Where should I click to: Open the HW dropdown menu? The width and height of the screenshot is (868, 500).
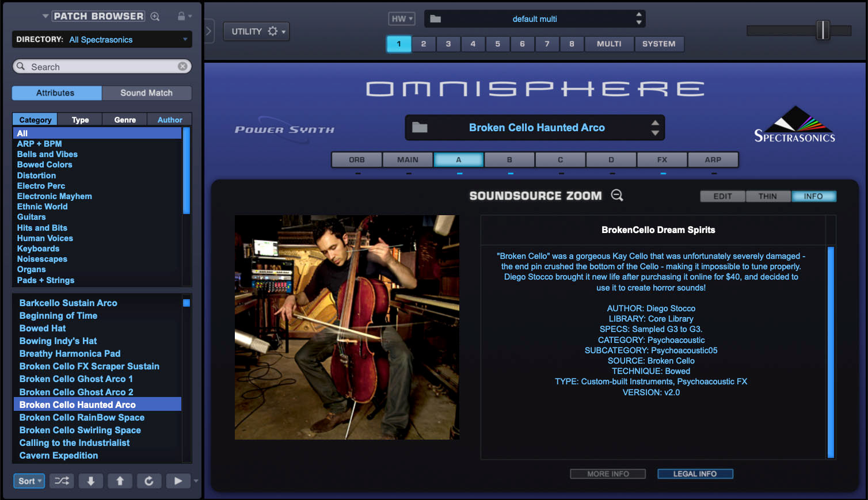[402, 18]
